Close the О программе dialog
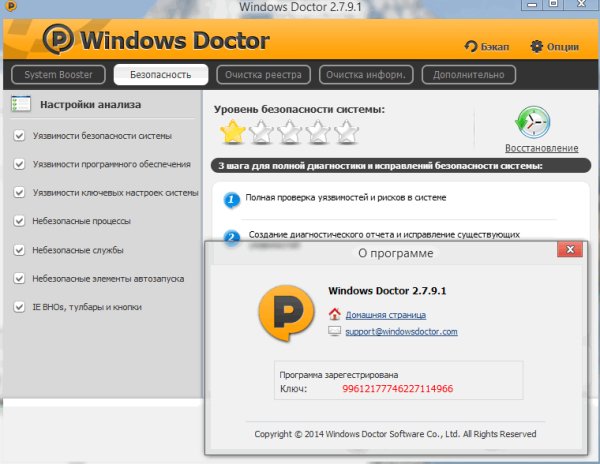Viewport: 600px width, 464px height. 570,250
